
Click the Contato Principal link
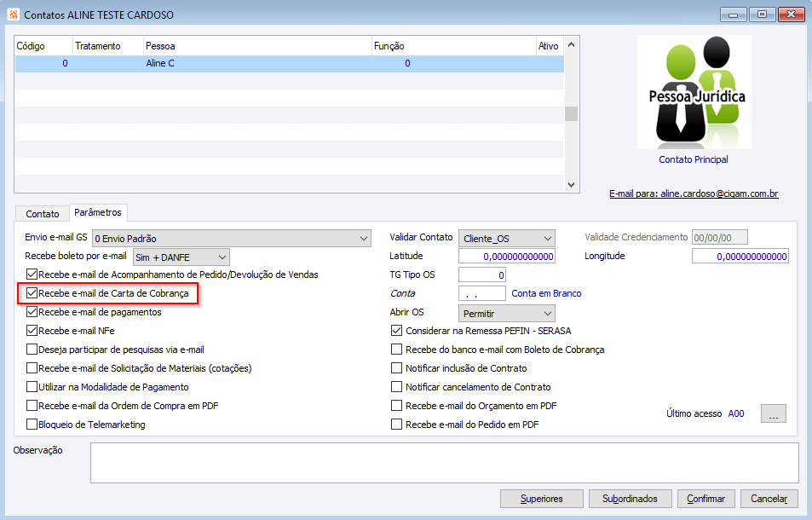coord(694,159)
